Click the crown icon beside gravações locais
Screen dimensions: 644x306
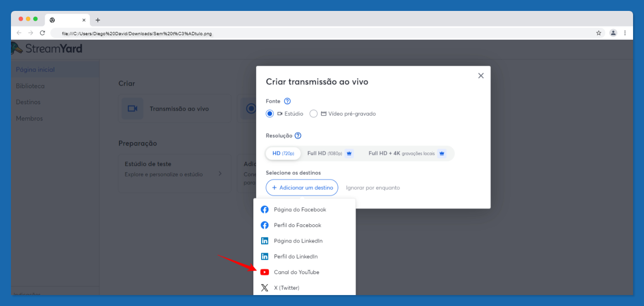(x=441, y=153)
